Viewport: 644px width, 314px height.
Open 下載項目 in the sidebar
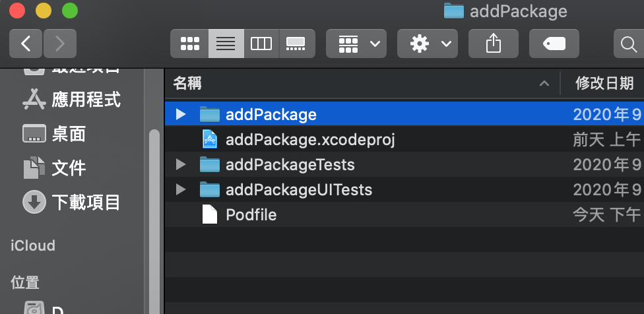(86, 202)
